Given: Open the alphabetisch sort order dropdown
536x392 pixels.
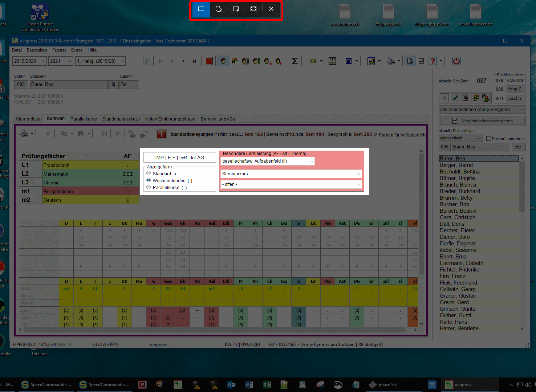Looking at the screenshot, I should pos(460,138).
